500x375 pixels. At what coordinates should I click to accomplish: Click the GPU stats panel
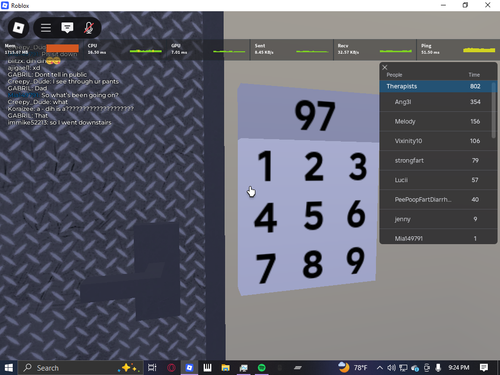click(208, 50)
